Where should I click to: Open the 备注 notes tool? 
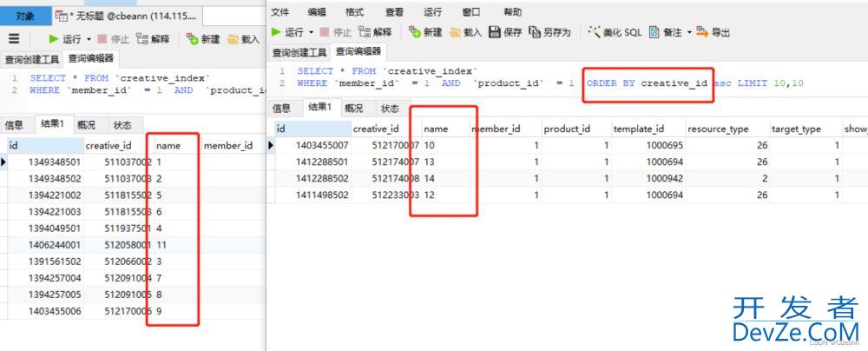[x=666, y=32]
